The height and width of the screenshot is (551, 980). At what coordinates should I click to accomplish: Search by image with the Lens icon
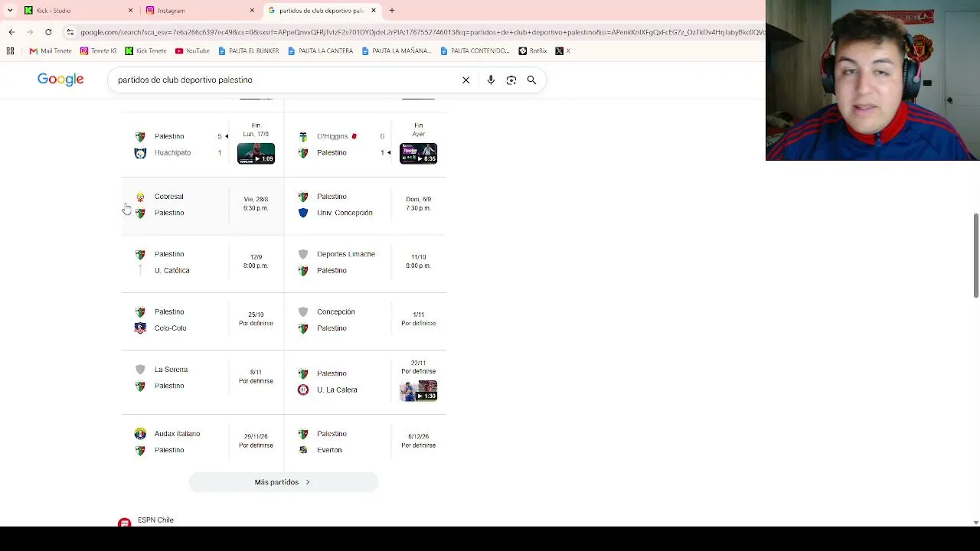point(511,80)
